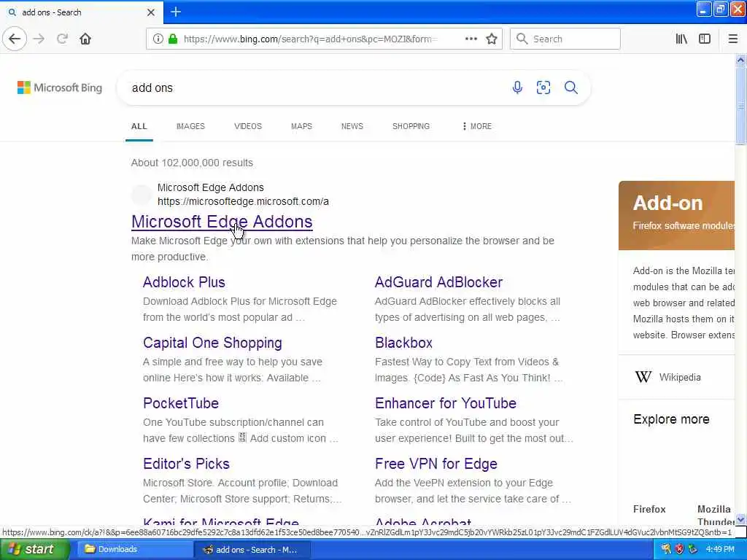Open page actions three-dot menu
The width and height of the screenshot is (747, 560).
point(471,39)
